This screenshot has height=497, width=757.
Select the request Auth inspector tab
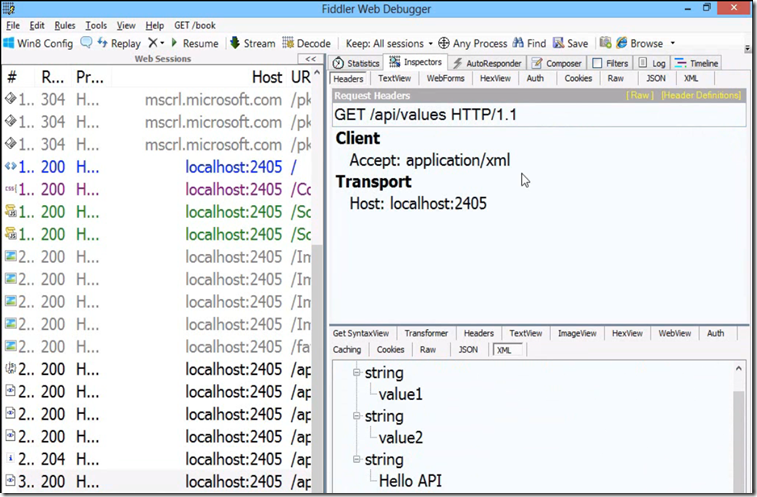(535, 78)
